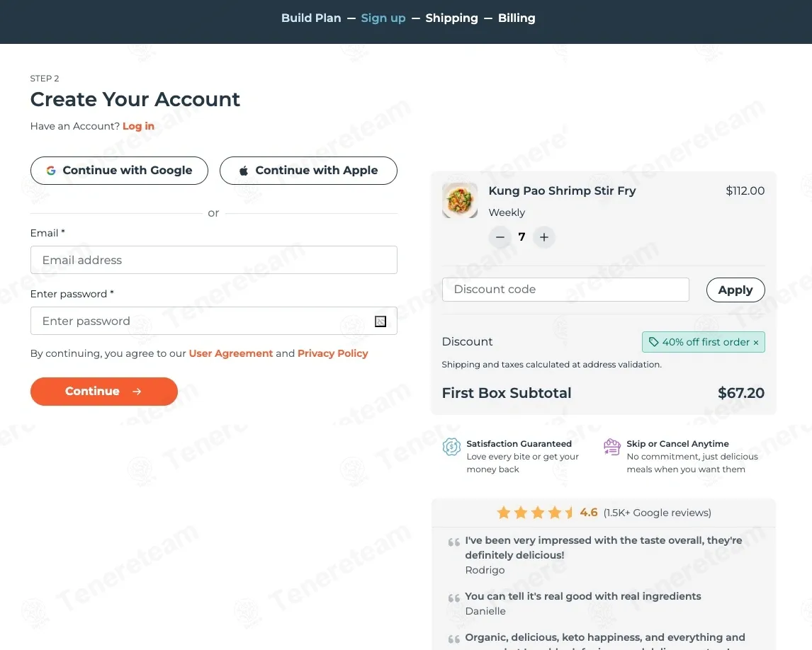The width and height of the screenshot is (812, 650).
Task: Click the Skip or Cancel Anytime icon
Action: coord(611,447)
